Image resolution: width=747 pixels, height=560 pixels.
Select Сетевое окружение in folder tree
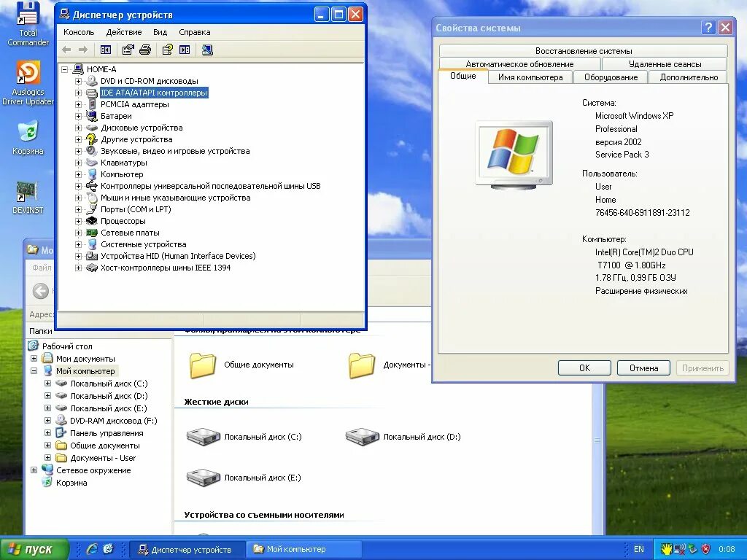click(93, 470)
